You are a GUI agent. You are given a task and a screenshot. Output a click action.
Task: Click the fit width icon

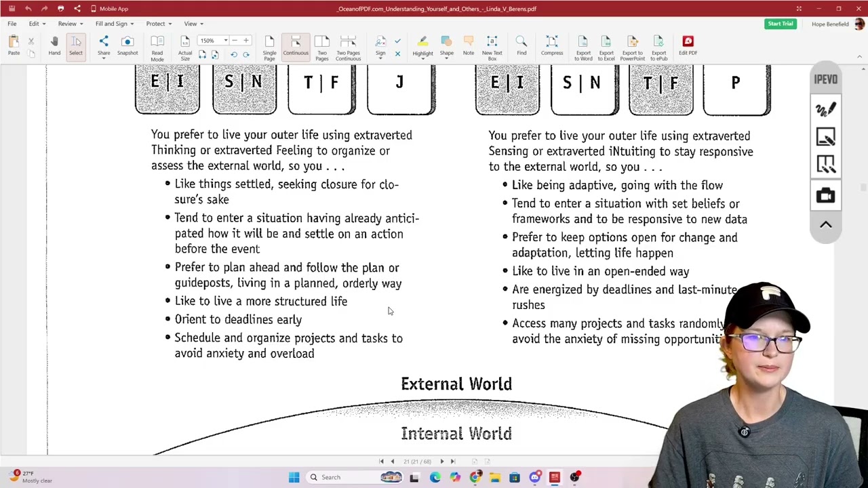(x=202, y=55)
